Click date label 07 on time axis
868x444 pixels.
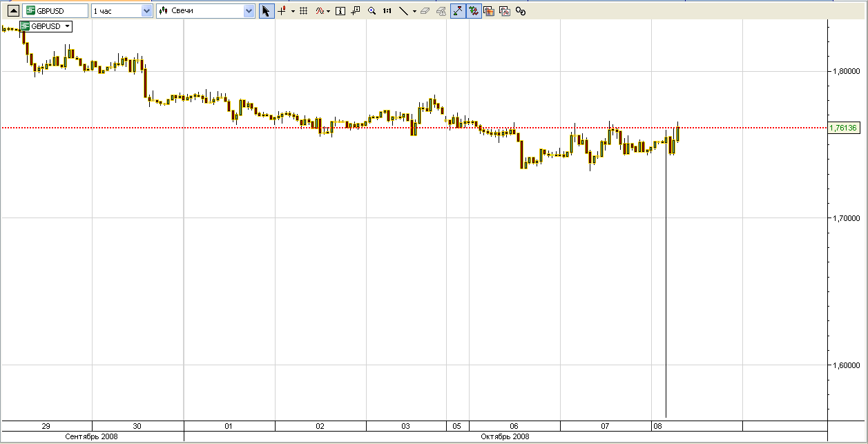pos(605,426)
